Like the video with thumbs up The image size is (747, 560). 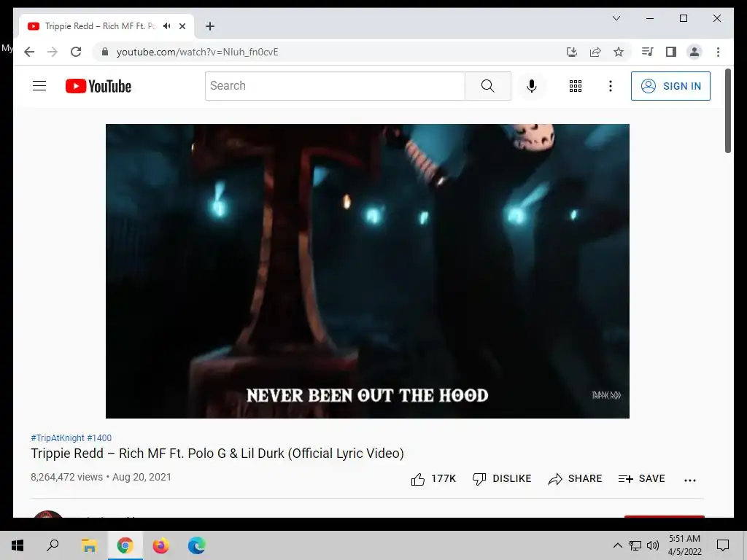(x=433, y=478)
